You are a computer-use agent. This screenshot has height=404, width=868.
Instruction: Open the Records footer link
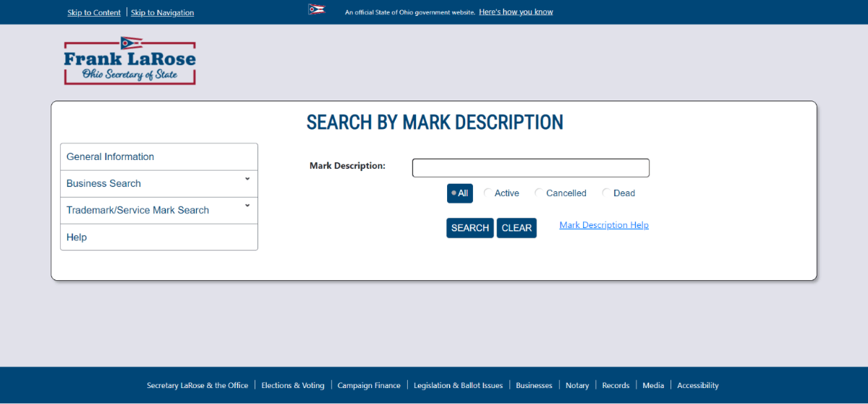coord(616,385)
